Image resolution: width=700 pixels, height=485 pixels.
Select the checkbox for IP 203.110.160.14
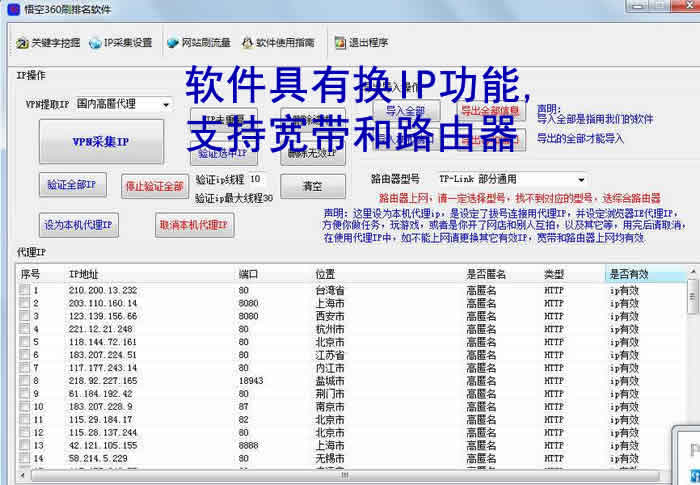24,303
